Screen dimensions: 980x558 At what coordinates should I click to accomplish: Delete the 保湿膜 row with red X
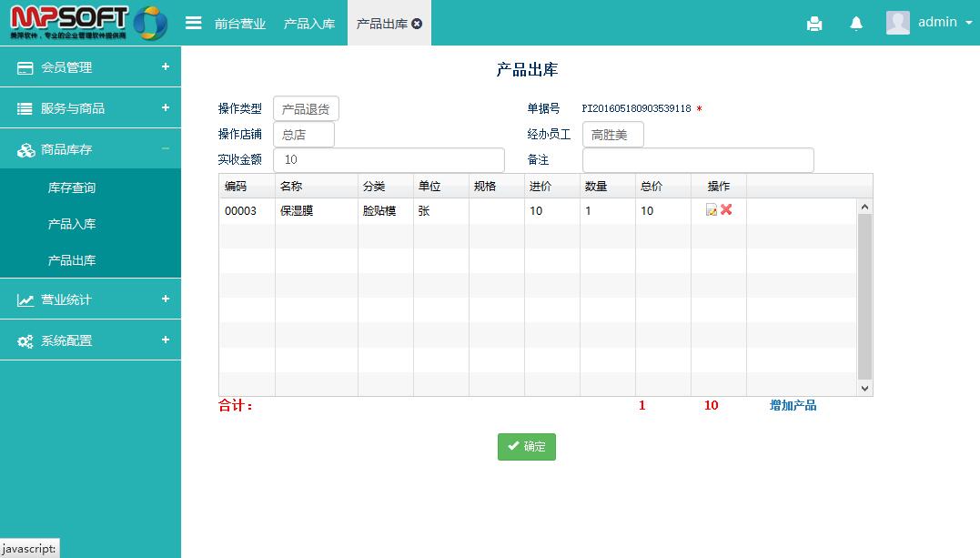[726, 210]
